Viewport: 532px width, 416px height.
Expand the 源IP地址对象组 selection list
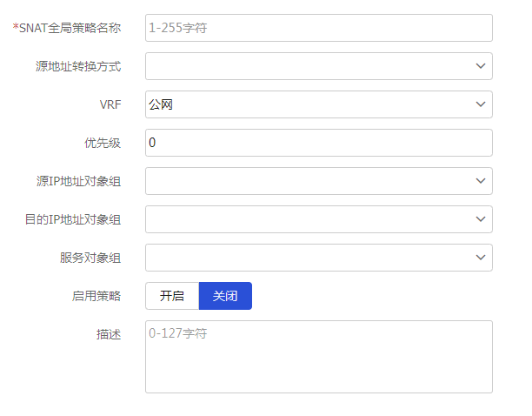click(x=319, y=181)
